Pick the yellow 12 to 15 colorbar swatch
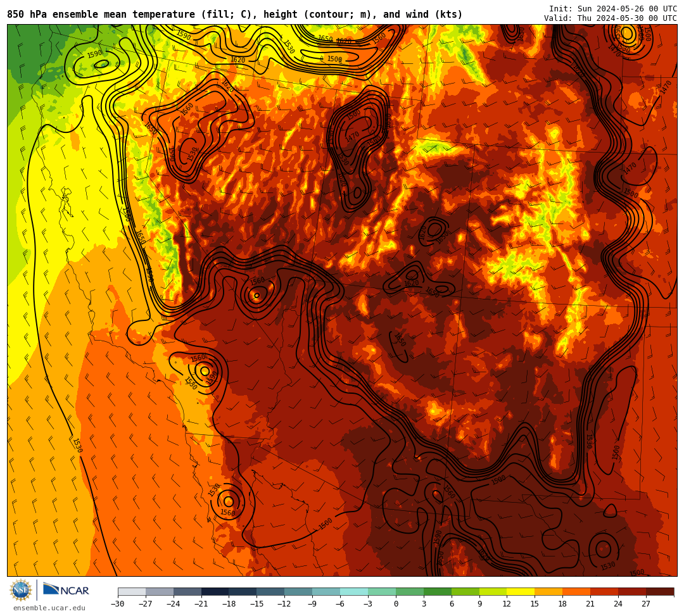684x616 pixels. click(521, 591)
